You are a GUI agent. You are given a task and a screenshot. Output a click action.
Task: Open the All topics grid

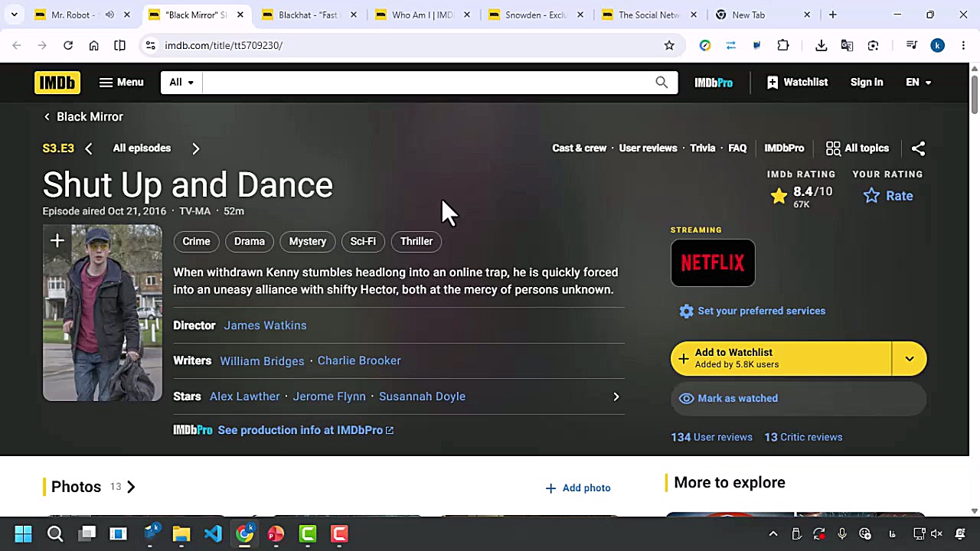point(857,148)
